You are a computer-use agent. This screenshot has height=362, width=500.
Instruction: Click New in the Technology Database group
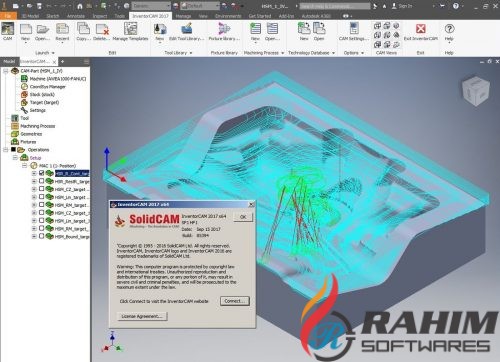[304, 31]
